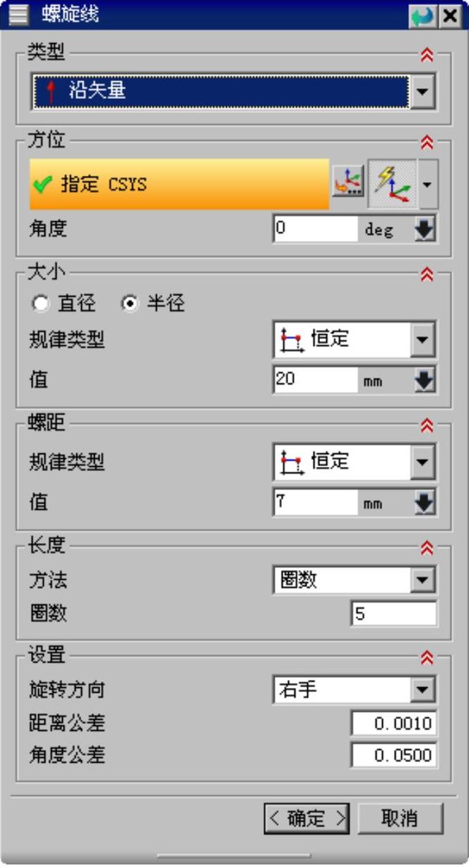Collapse the 螺距 section

(427, 426)
